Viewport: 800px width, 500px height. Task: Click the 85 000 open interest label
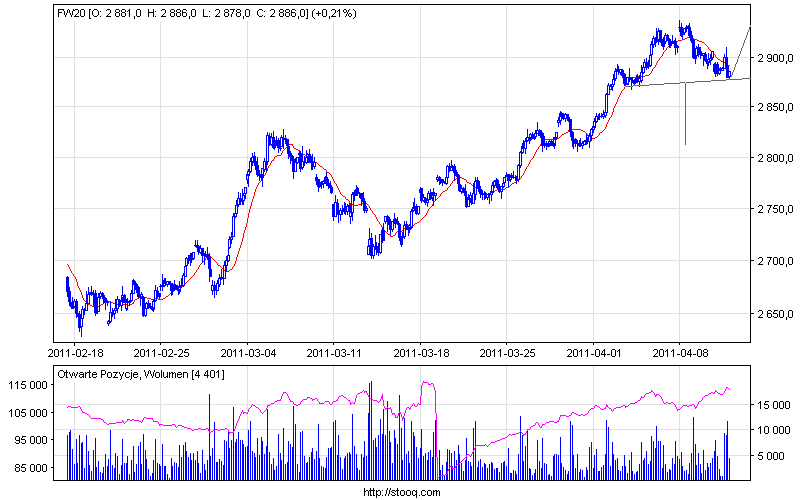coord(31,468)
